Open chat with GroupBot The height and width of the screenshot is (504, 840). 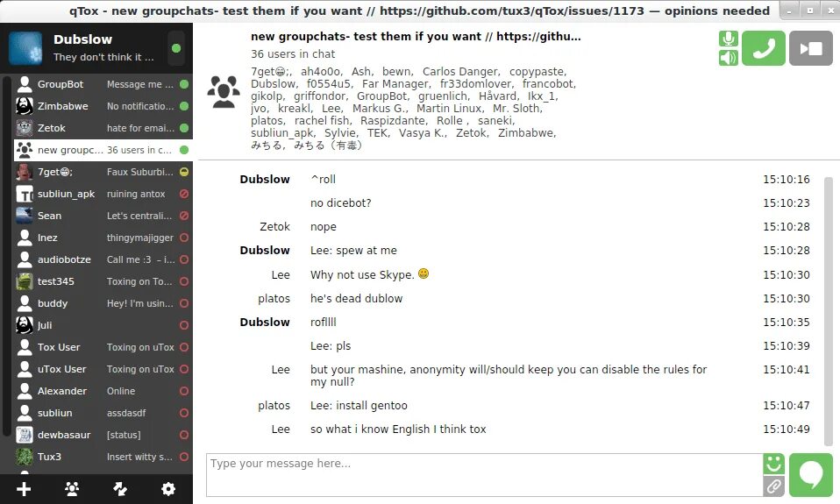pos(103,84)
